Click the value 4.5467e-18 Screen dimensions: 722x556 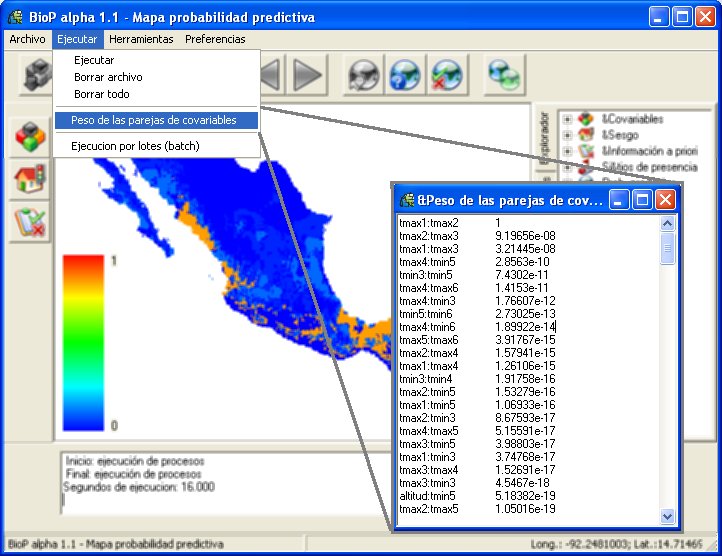coord(522,483)
